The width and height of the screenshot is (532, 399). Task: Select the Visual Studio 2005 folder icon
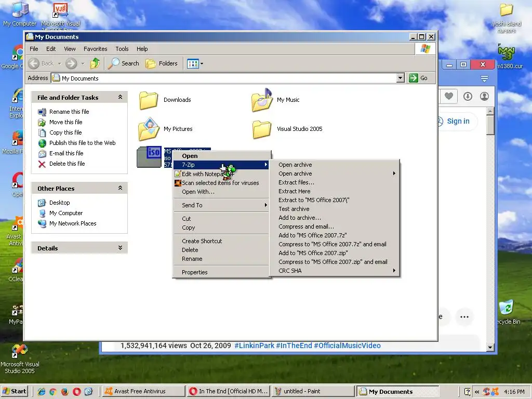(262, 129)
